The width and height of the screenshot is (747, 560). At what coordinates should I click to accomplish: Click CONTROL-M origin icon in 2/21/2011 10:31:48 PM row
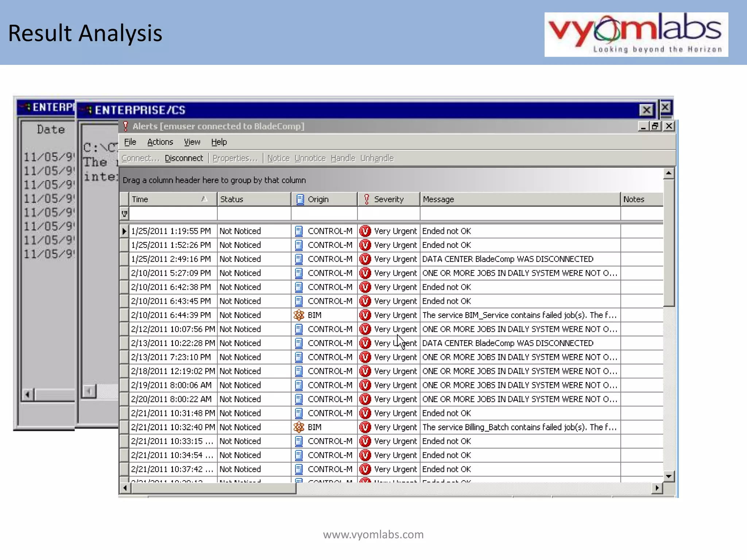pyautogui.click(x=299, y=413)
